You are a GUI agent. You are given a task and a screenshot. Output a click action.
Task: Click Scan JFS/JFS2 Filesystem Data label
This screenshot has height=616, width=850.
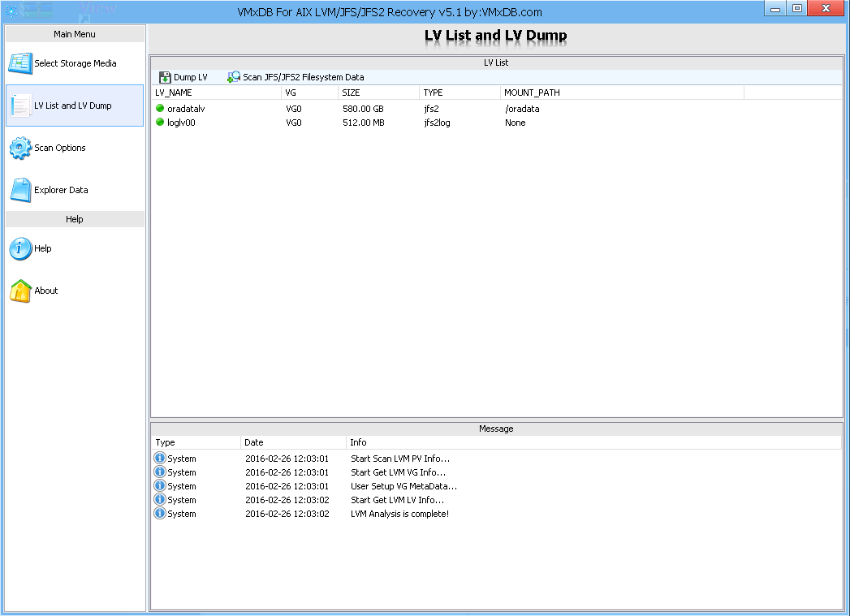point(303,77)
